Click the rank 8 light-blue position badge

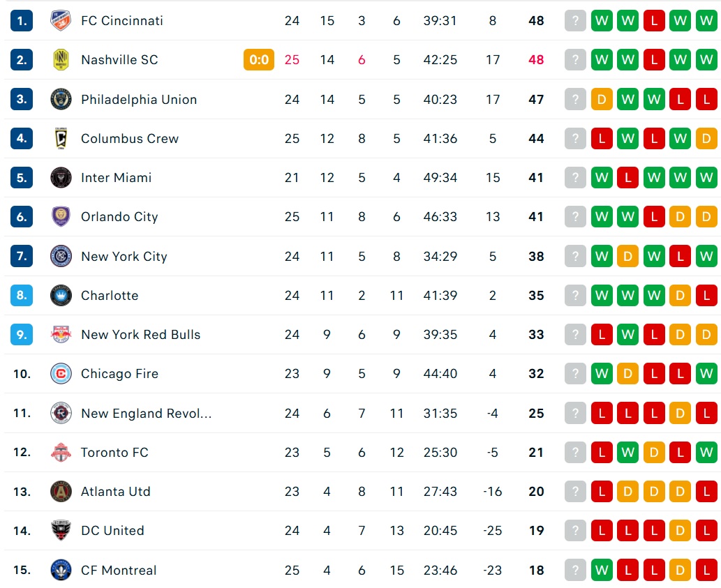pos(22,295)
